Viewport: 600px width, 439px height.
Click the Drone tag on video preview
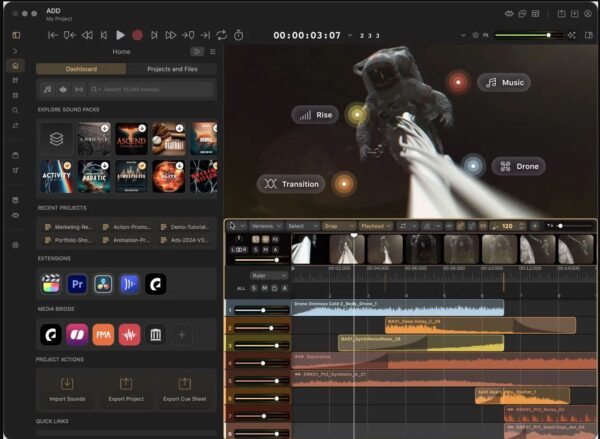[x=518, y=166]
